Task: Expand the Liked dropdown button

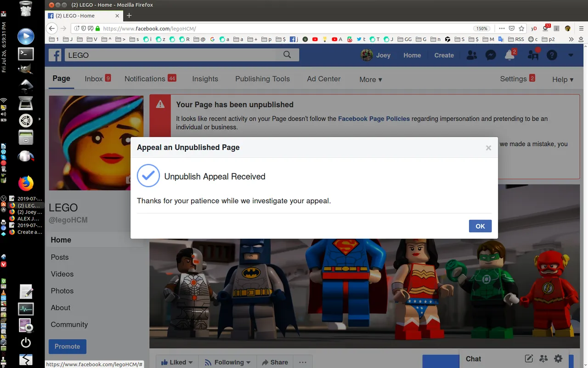Action: coord(177,362)
